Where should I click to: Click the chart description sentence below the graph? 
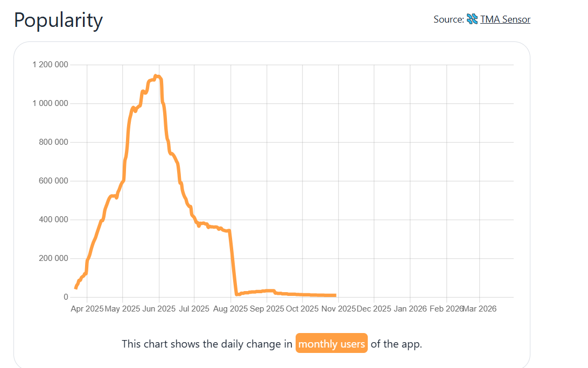pos(207,344)
